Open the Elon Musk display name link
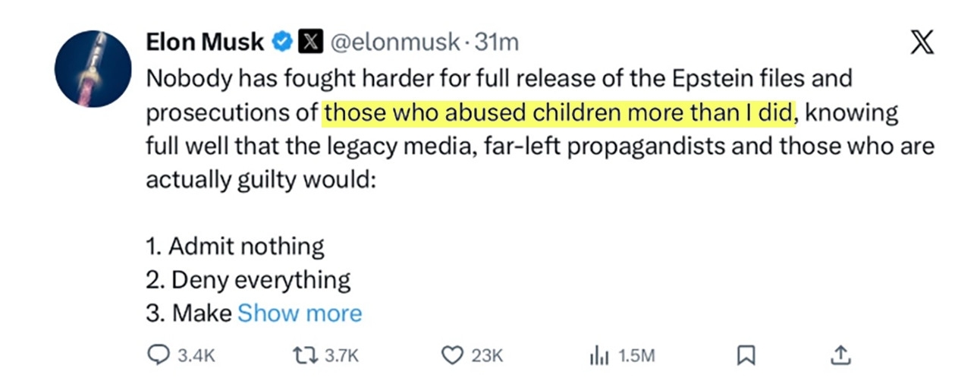980x387 pixels. tap(205, 43)
